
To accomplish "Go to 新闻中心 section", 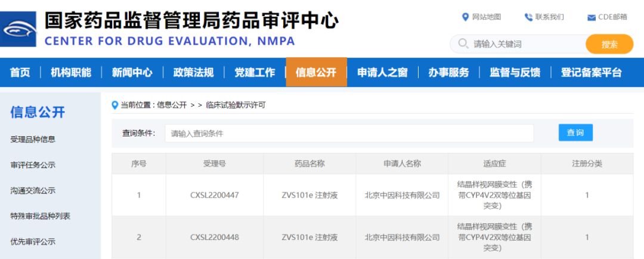I will pos(132,73).
